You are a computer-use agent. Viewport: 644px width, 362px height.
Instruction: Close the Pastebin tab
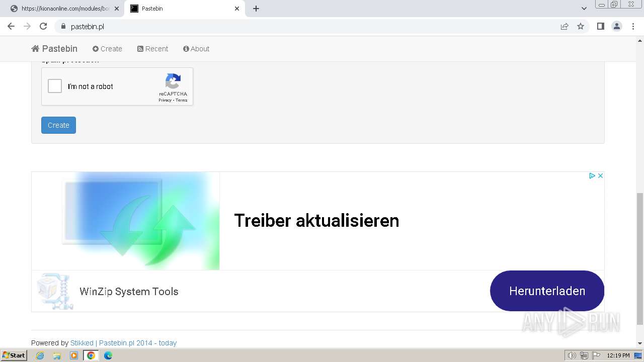point(237,9)
